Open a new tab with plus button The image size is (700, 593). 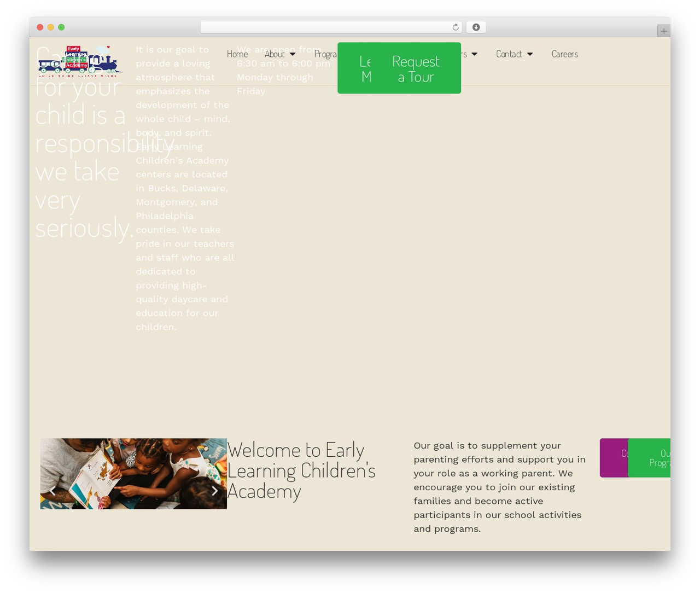tap(663, 31)
